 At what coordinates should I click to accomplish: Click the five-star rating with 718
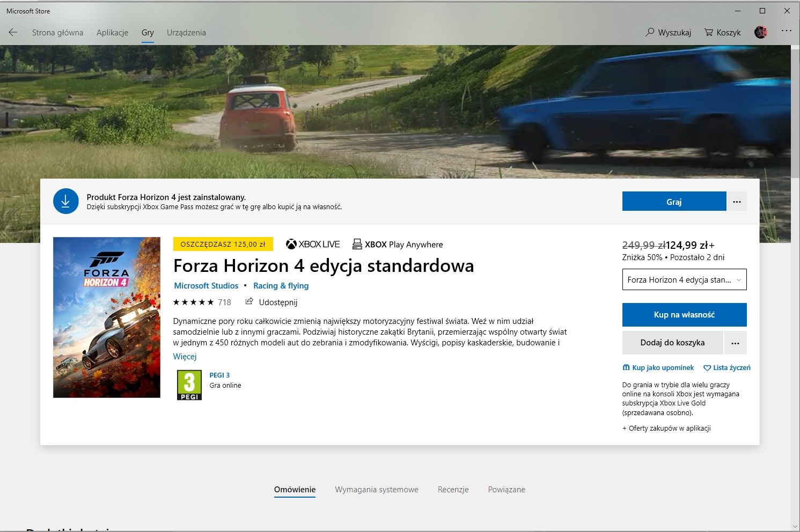202,302
